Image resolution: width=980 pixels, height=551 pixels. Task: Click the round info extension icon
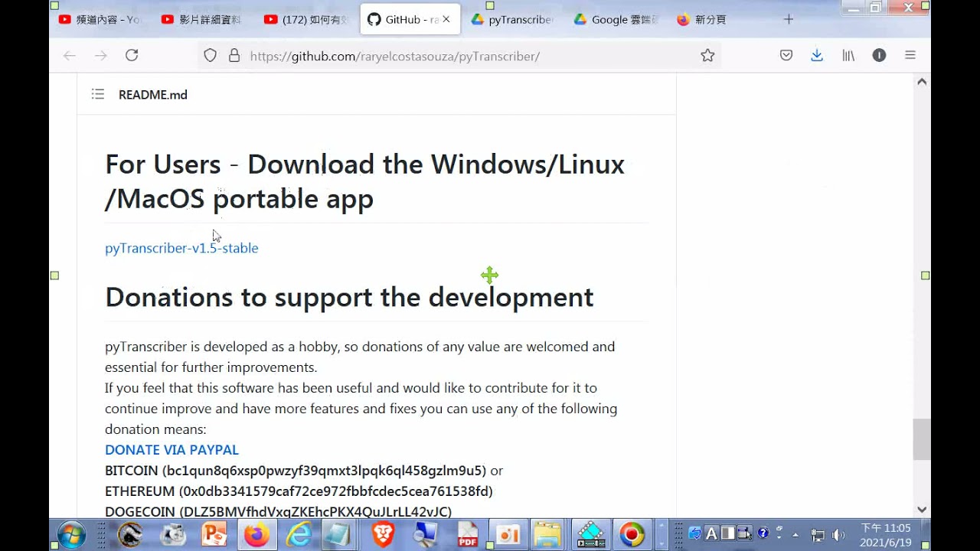(x=879, y=55)
